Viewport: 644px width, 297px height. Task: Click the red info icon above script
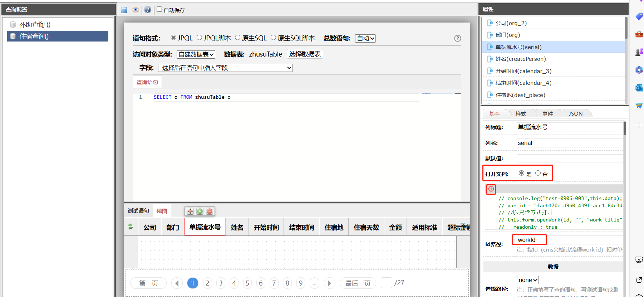click(x=491, y=189)
